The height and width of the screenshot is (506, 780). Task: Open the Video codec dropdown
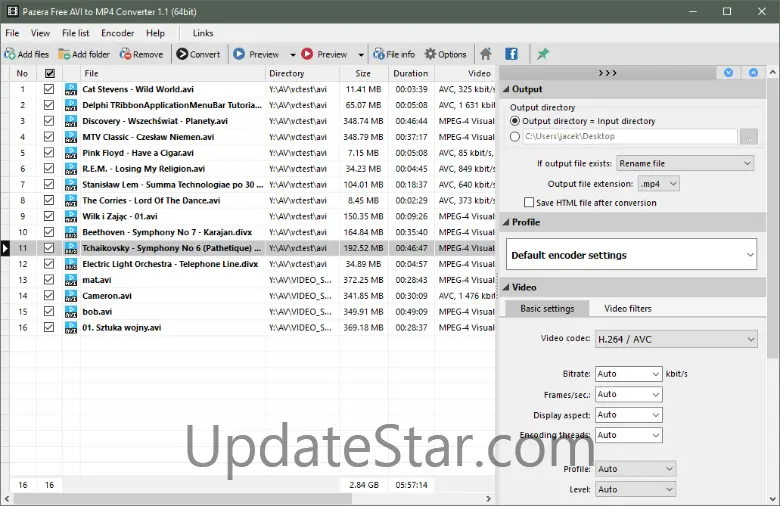[676, 339]
